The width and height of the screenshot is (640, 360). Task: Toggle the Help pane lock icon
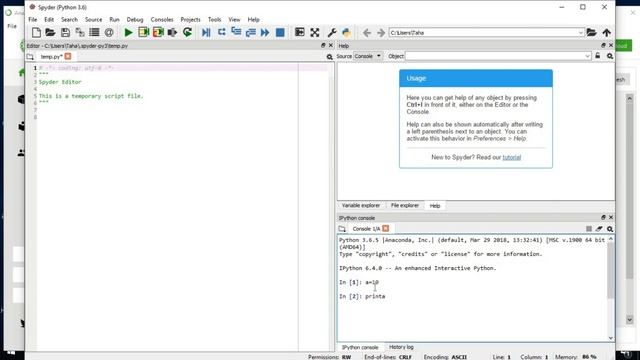click(598, 56)
